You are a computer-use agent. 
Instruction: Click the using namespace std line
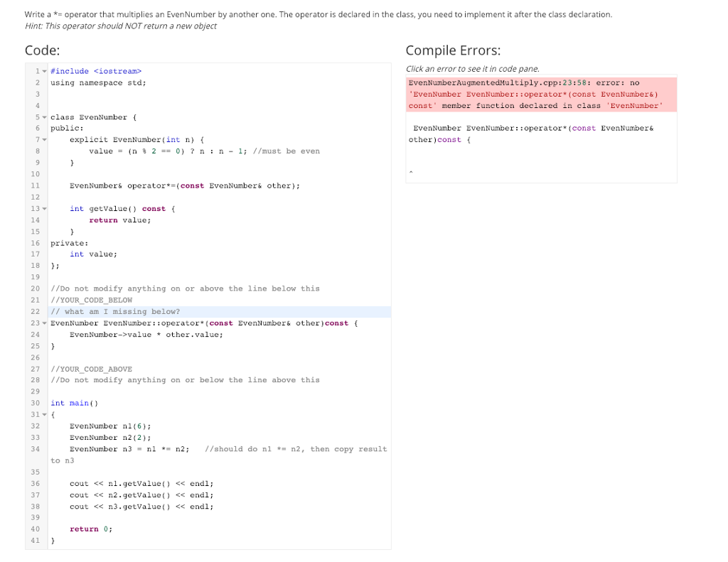click(100, 82)
